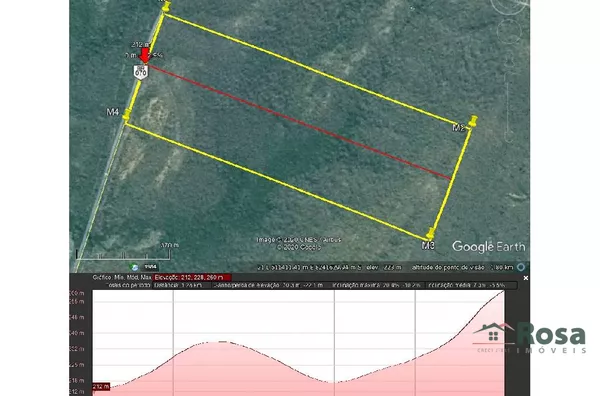
Task: Click the 070 highway shield icon
Action: [141, 72]
